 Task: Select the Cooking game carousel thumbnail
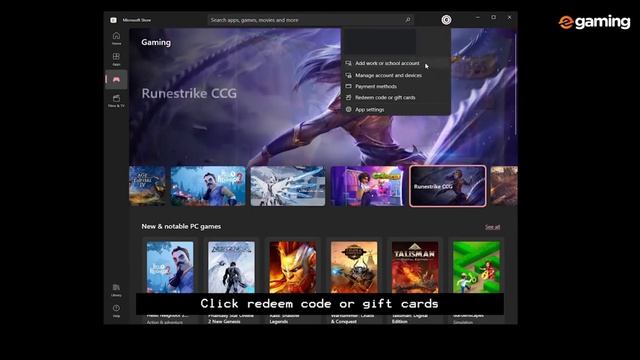[x=367, y=186]
